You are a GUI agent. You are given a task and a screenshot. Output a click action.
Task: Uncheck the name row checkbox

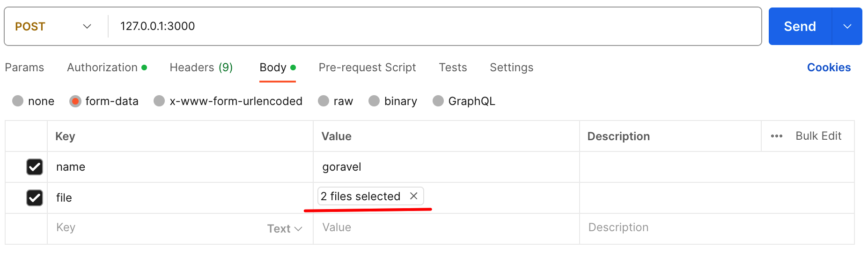tap(35, 167)
